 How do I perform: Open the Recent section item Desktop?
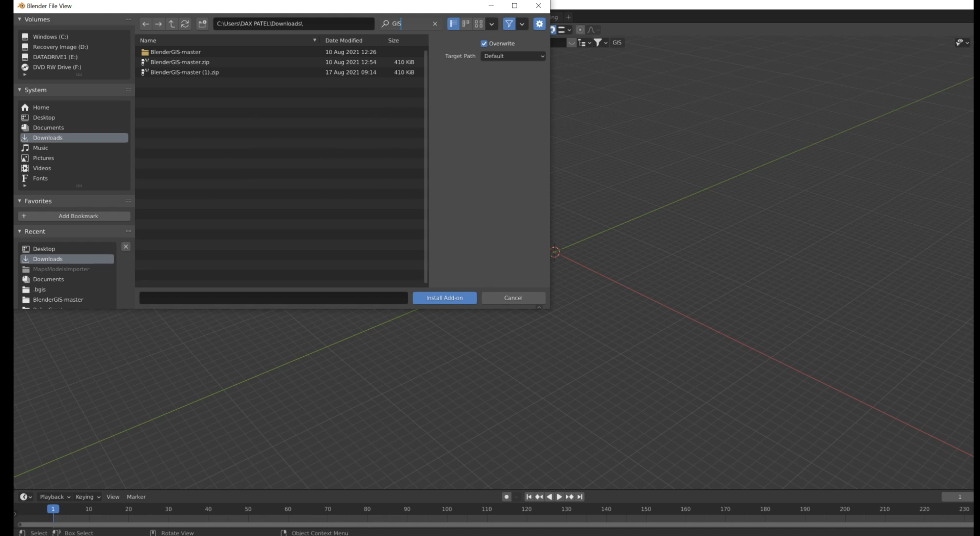click(x=44, y=248)
